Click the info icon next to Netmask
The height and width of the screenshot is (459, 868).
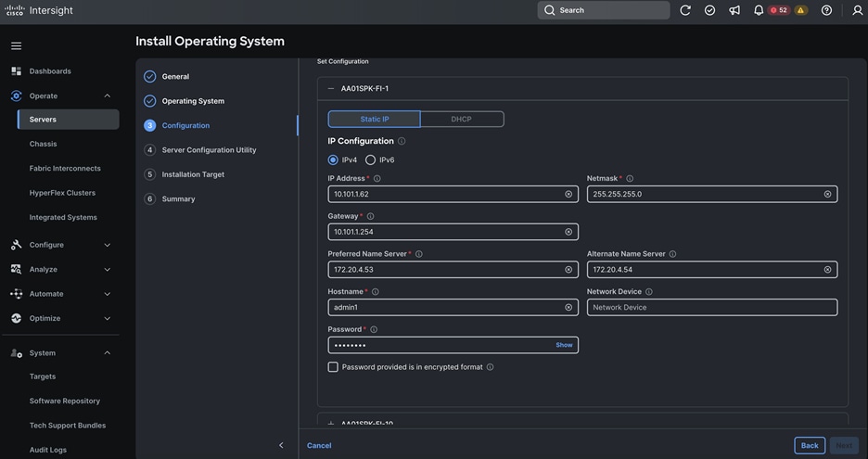point(630,178)
